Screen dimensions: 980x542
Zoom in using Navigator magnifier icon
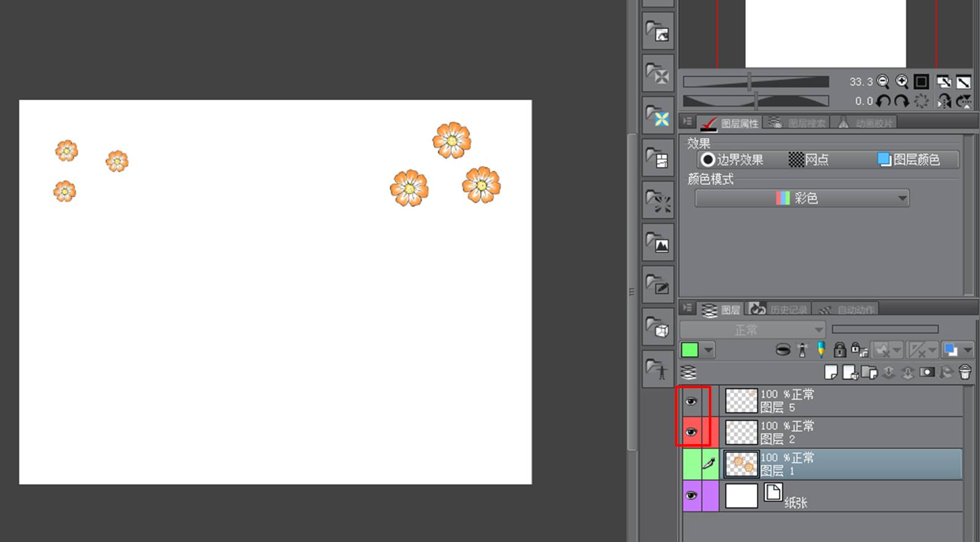902,81
